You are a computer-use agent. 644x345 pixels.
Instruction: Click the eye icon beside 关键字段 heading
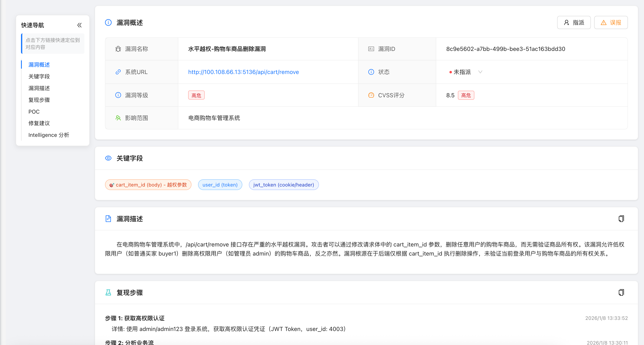click(108, 158)
